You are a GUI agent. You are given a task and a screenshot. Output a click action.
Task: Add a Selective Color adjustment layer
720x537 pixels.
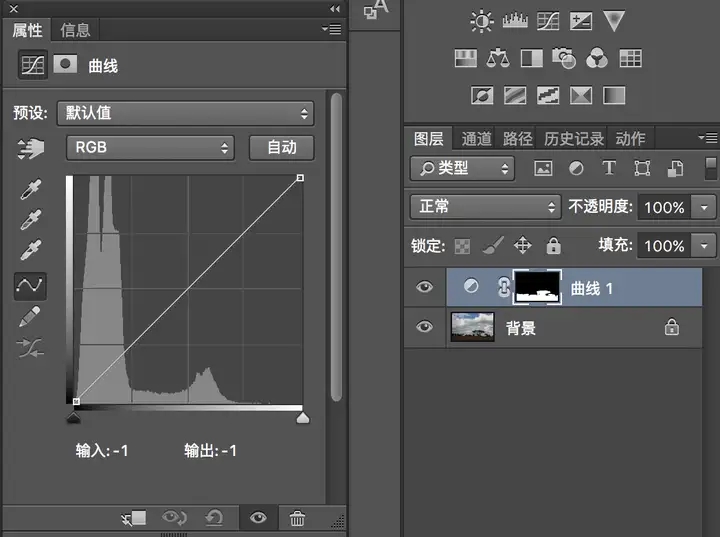[x=581, y=96]
